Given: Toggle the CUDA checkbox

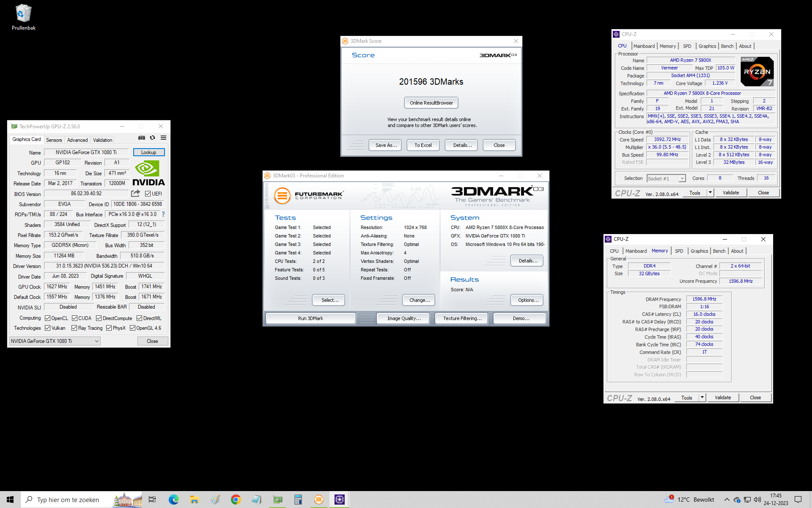Looking at the screenshot, I should pyautogui.click(x=75, y=318).
